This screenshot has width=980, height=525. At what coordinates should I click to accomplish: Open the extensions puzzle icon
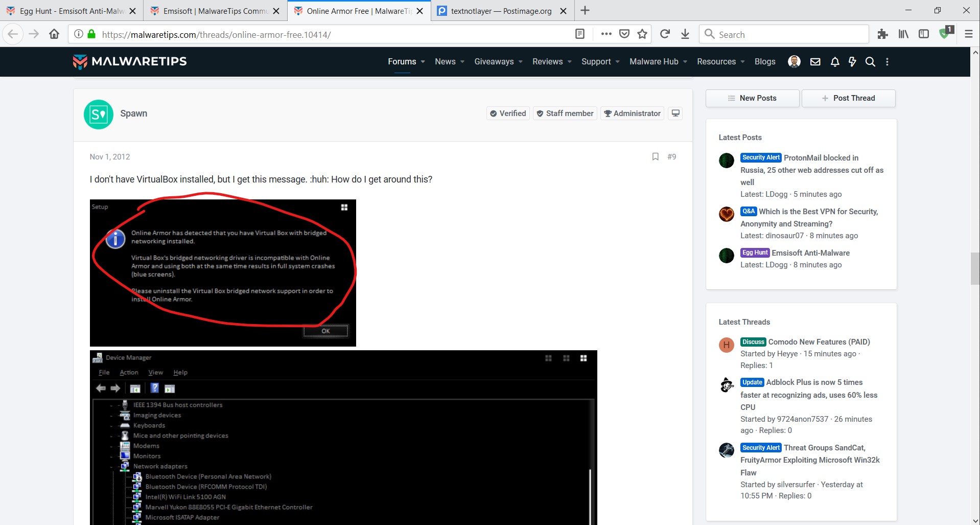pyautogui.click(x=882, y=34)
